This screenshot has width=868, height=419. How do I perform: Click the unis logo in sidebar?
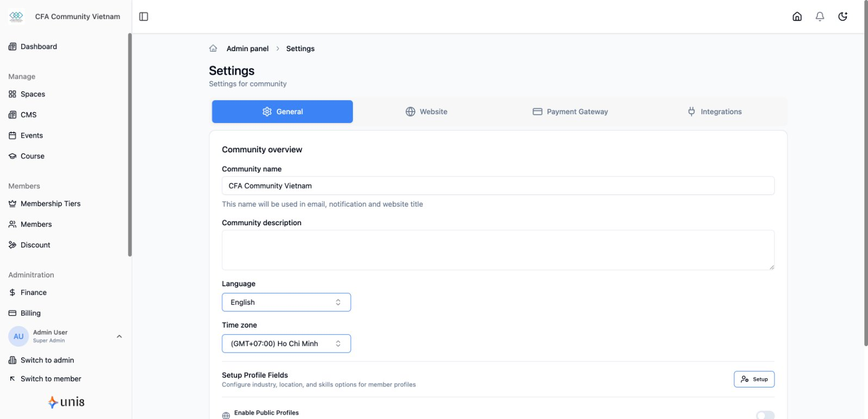[66, 402]
